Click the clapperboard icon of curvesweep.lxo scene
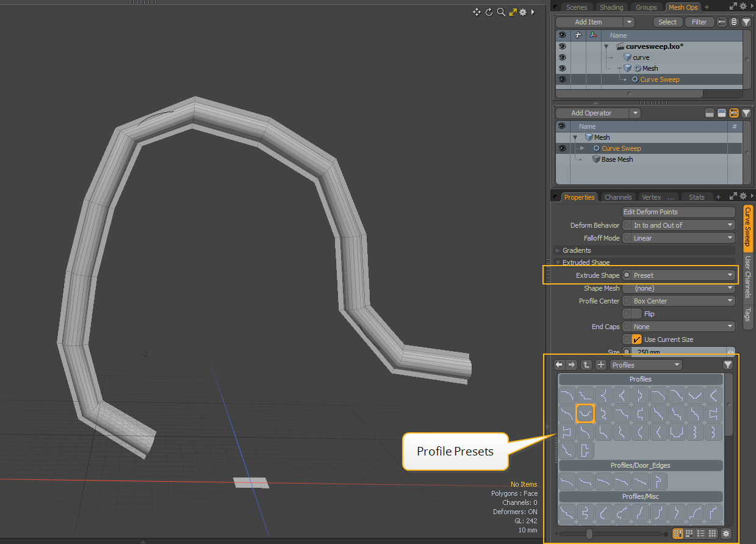Viewport: 756px width, 544px height. (x=620, y=46)
